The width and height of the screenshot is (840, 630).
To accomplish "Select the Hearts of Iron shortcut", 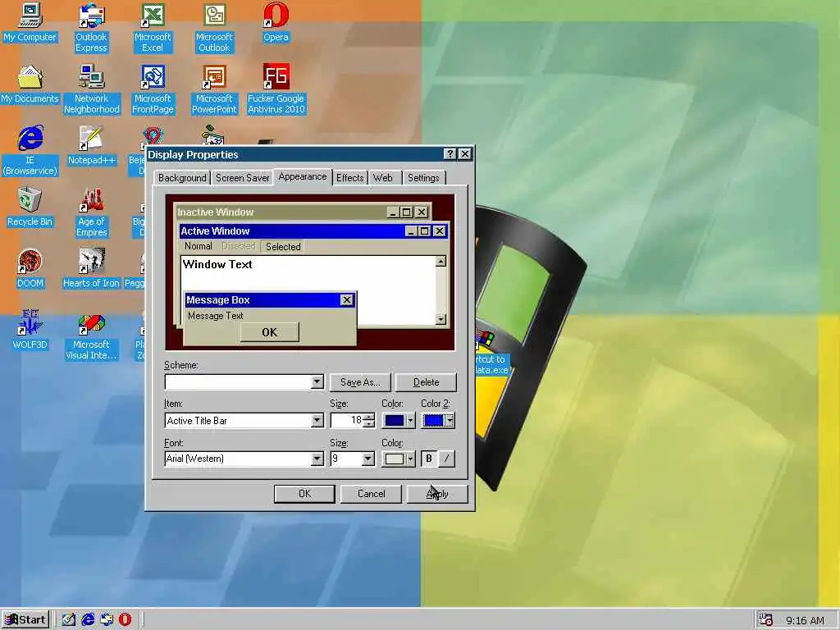I will point(92,269).
